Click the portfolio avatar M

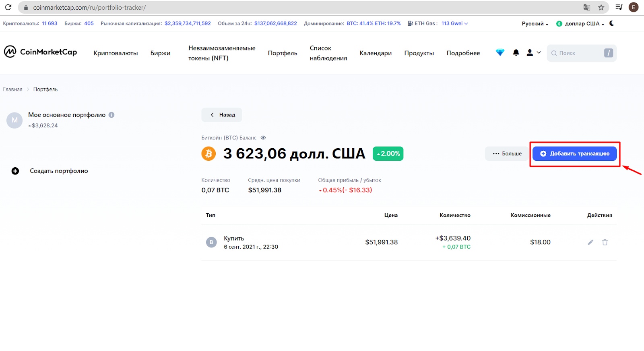click(14, 120)
